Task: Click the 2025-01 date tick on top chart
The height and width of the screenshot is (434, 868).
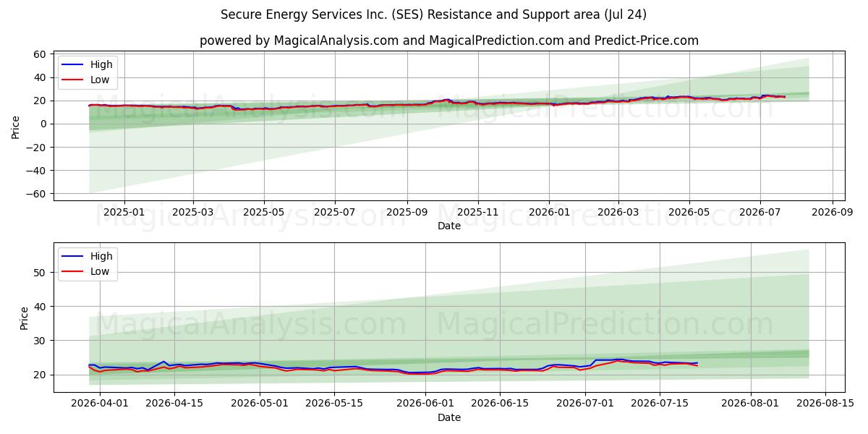Action: [124, 213]
